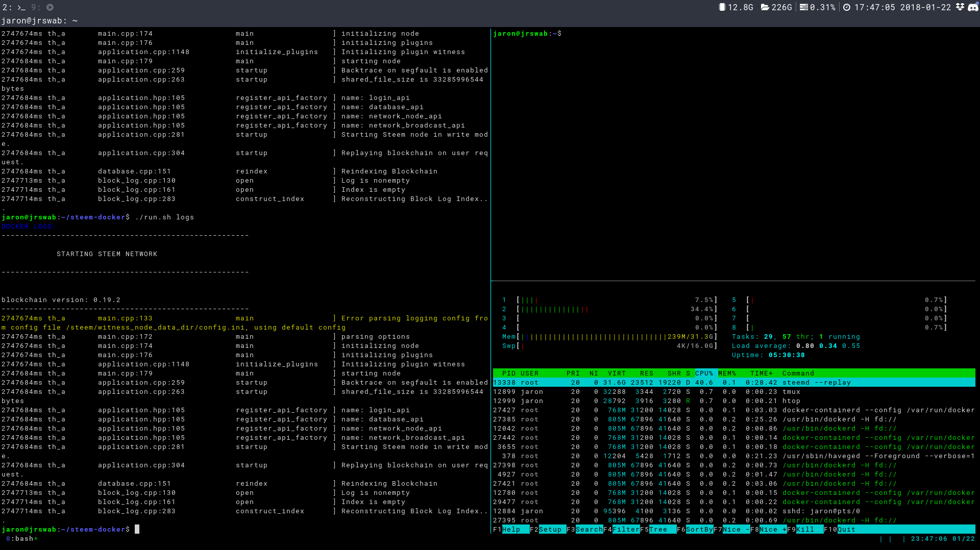Sort htop by USER column header
This screenshot has width=980, height=550.
(x=530, y=373)
